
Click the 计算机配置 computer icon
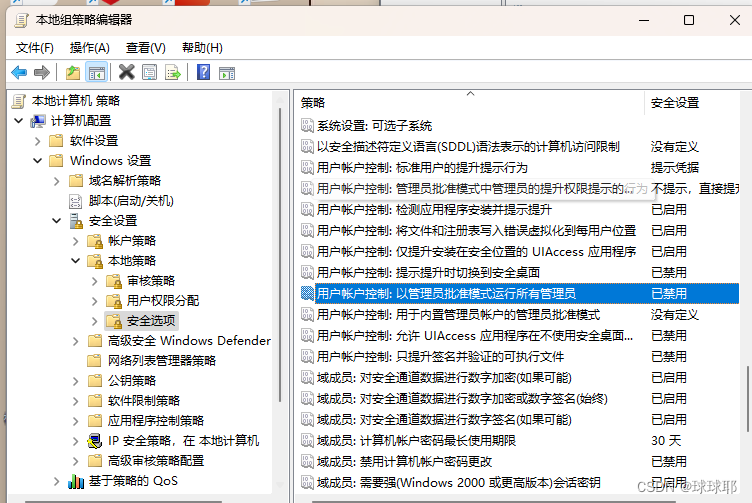[x=38, y=121]
